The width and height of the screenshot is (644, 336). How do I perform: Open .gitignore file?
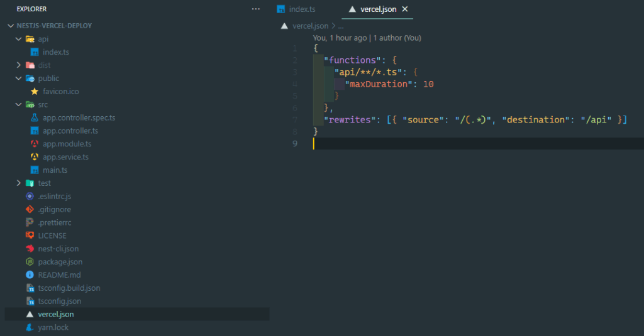[54, 209]
